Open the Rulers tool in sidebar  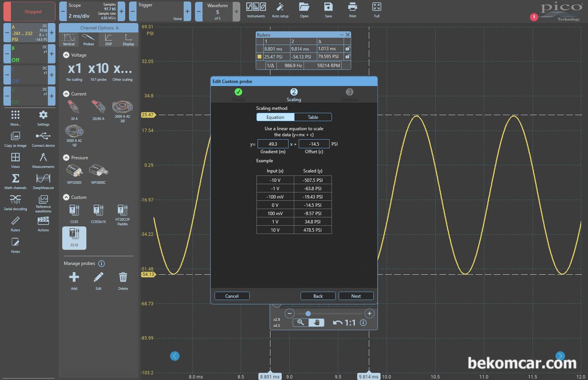tap(16, 223)
